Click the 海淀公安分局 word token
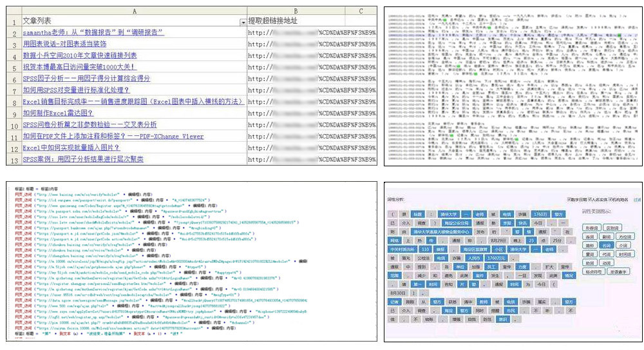This screenshot has height=350, width=644. [457, 223]
